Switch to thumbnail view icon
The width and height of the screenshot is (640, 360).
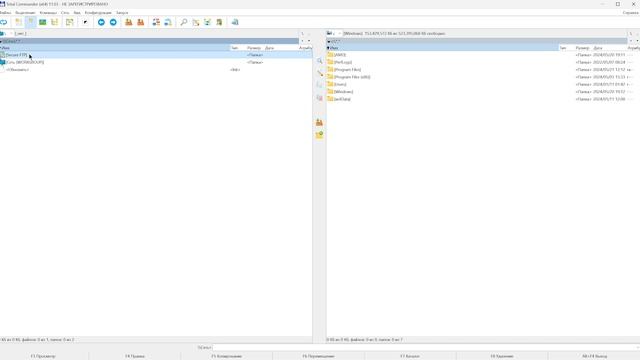42,22
